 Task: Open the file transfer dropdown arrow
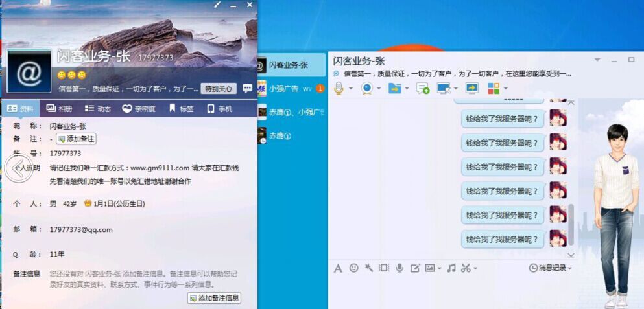[x=407, y=88]
